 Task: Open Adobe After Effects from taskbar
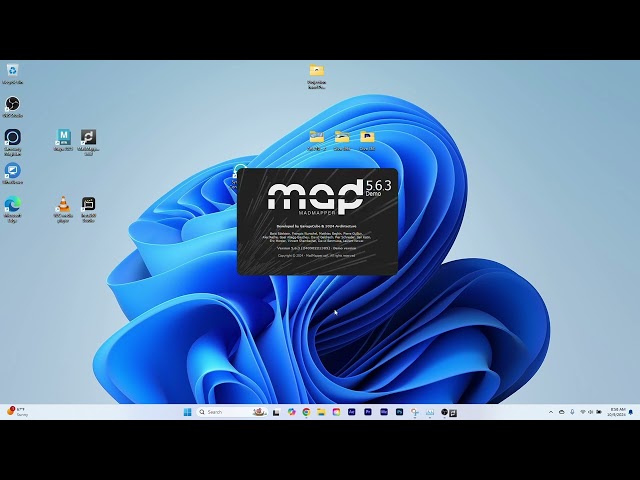tap(351, 412)
